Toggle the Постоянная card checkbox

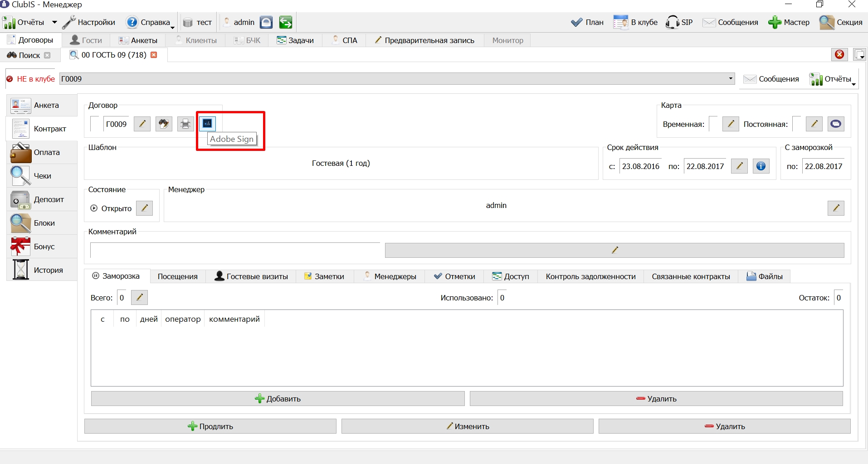coord(797,124)
